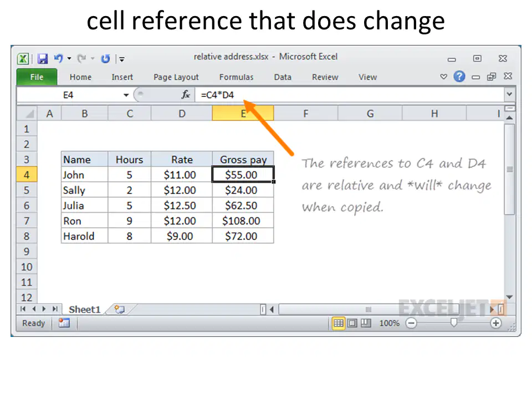Click the vertical scrollbar up arrow

coord(510,117)
